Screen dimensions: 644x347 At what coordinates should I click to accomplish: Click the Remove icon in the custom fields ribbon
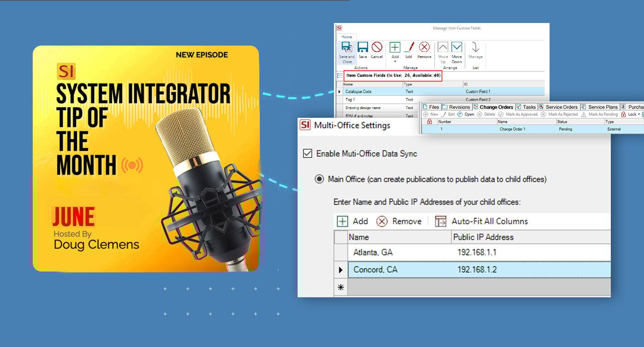tap(424, 47)
